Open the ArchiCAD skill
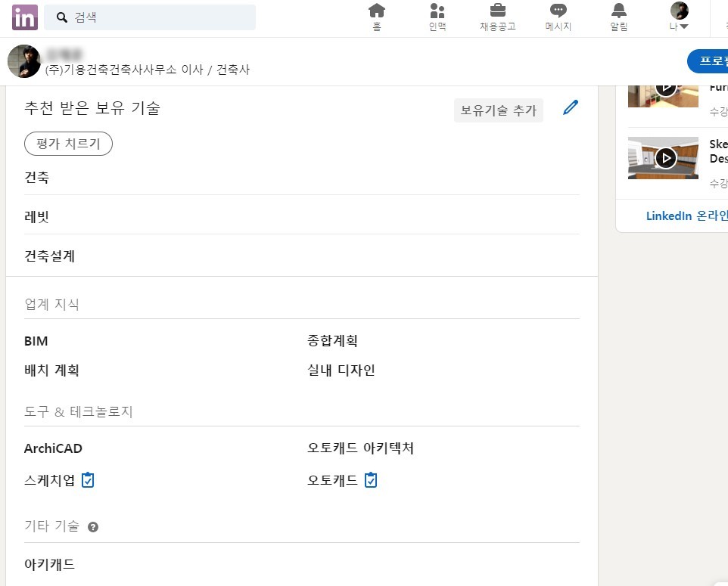This screenshot has height=586, width=728. point(53,448)
